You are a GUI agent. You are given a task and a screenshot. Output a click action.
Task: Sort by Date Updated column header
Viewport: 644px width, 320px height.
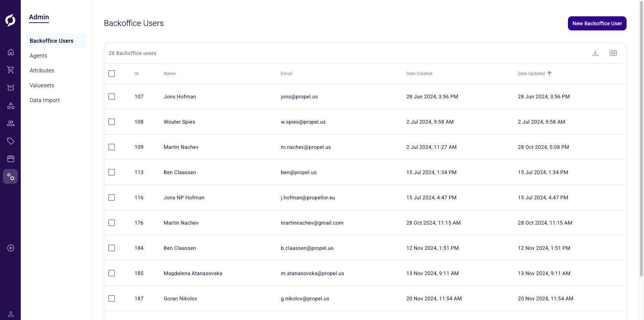pyautogui.click(x=531, y=74)
